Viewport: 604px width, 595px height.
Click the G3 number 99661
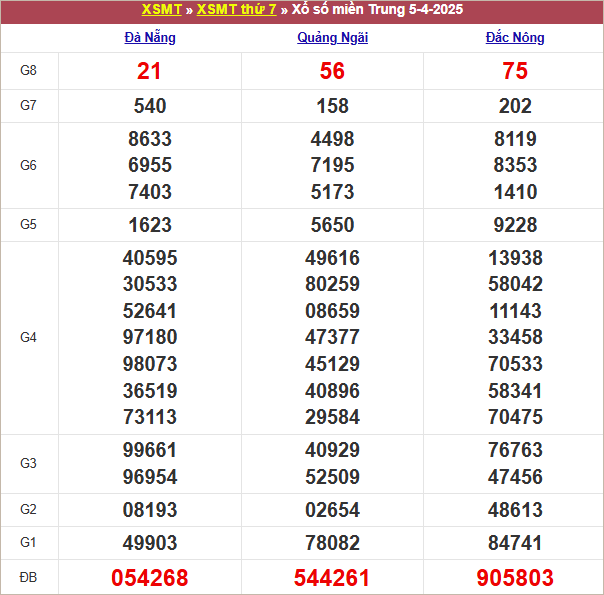150,450
